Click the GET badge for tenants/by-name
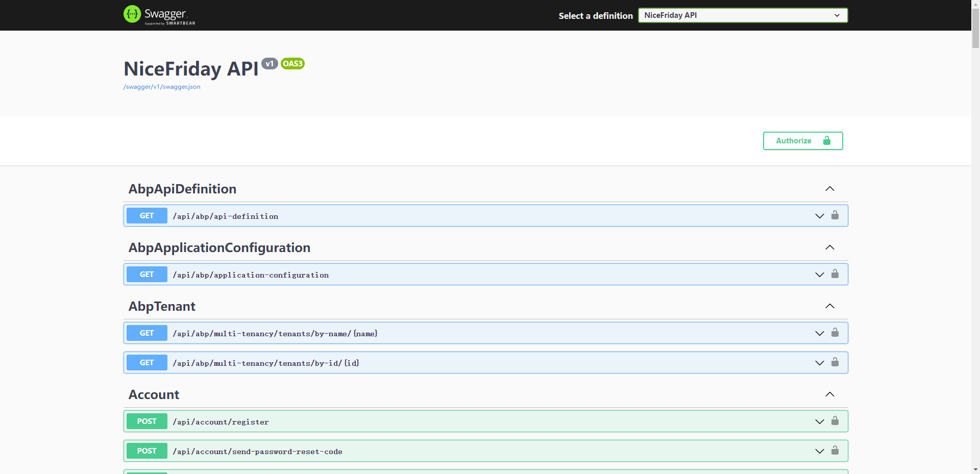This screenshot has width=980, height=474. click(147, 333)
